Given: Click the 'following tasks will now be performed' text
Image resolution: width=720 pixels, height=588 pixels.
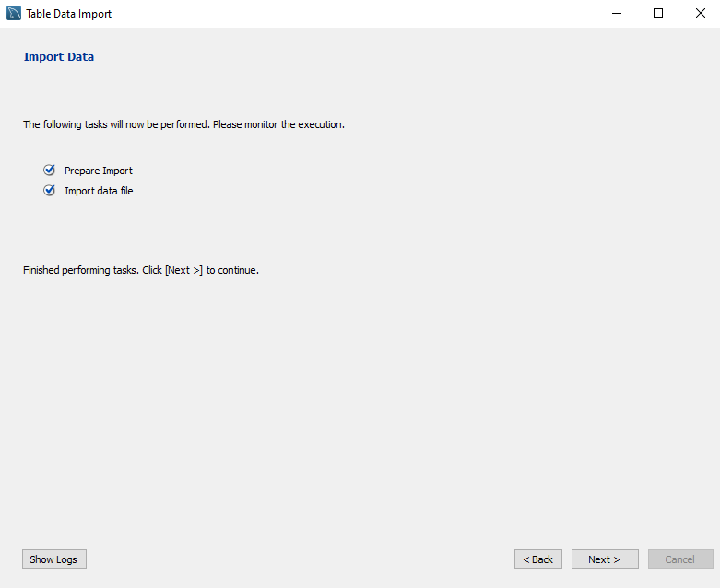Looking at the screenshot, I should coord(183,124).
